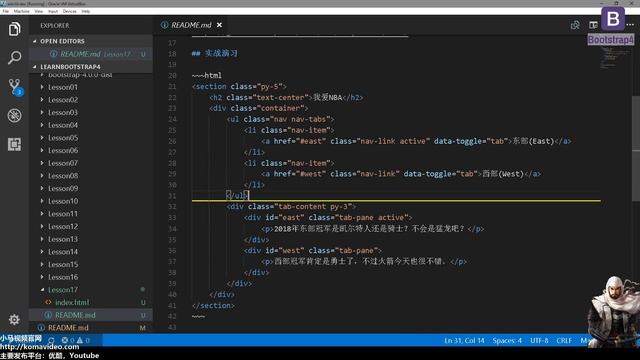
Task: Open the Debug view icon
Action: click(x=14, y=116)
